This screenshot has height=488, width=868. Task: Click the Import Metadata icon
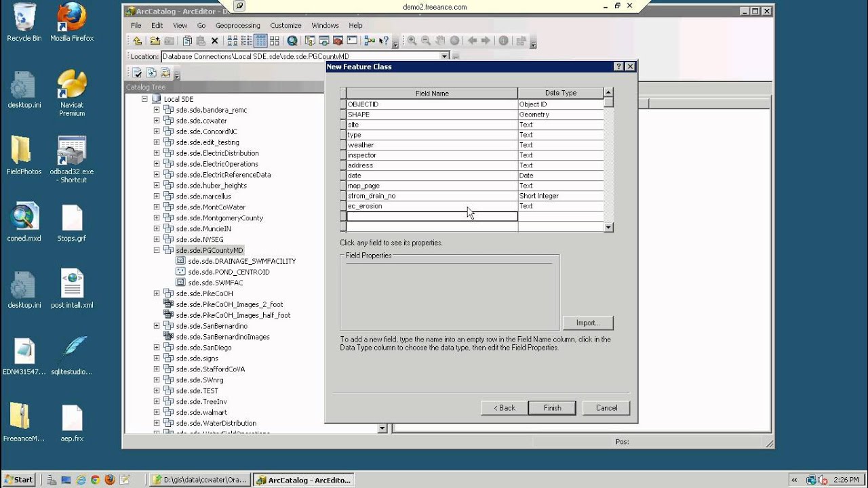click(x=165, y=73)
